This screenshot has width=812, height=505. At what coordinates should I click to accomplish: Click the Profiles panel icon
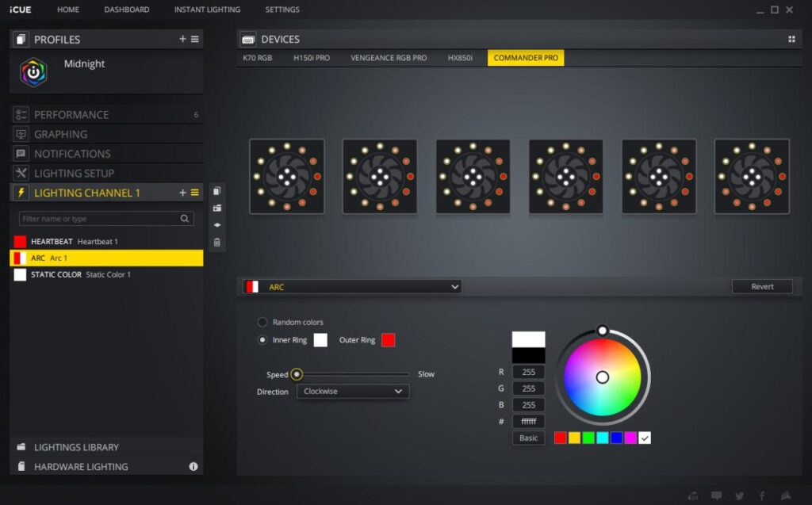21,40
